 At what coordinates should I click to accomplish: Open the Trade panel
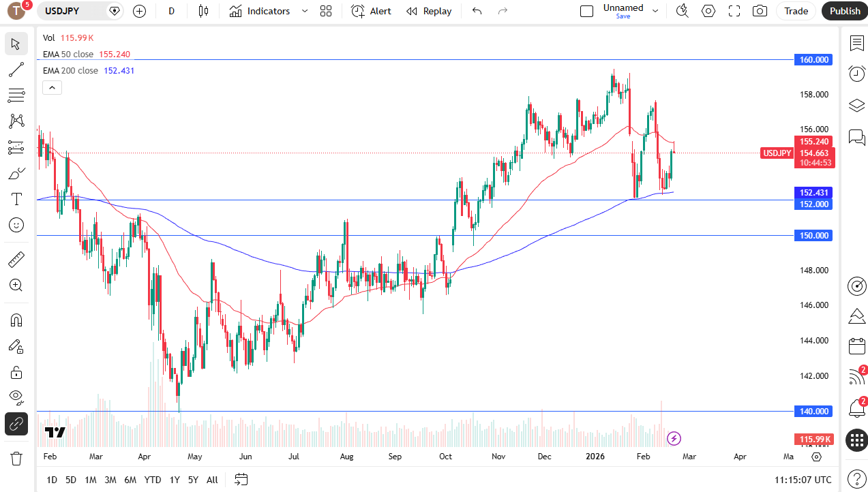point(796,11)
